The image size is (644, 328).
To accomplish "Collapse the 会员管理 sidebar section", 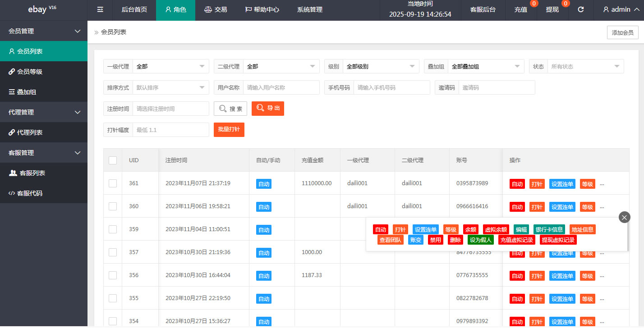I will (44, 31).
